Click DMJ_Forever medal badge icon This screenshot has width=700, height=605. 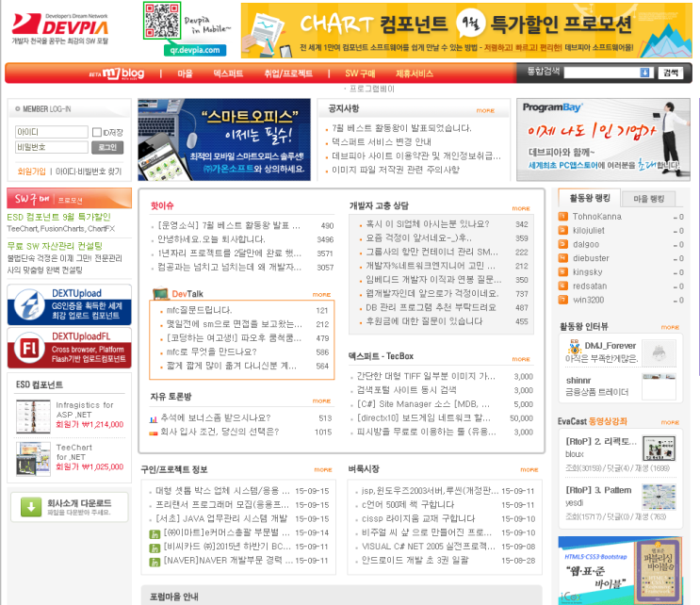(x=574, y=347)
